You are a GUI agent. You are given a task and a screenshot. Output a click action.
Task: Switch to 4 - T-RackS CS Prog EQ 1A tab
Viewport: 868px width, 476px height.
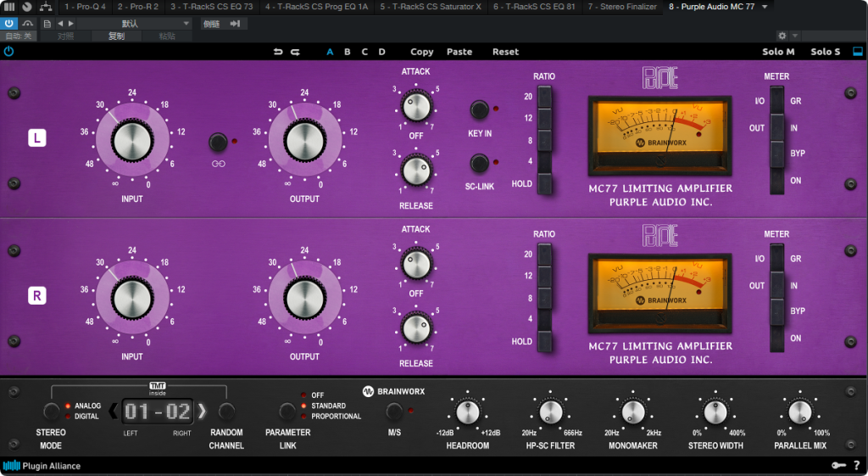click(316, 7)
